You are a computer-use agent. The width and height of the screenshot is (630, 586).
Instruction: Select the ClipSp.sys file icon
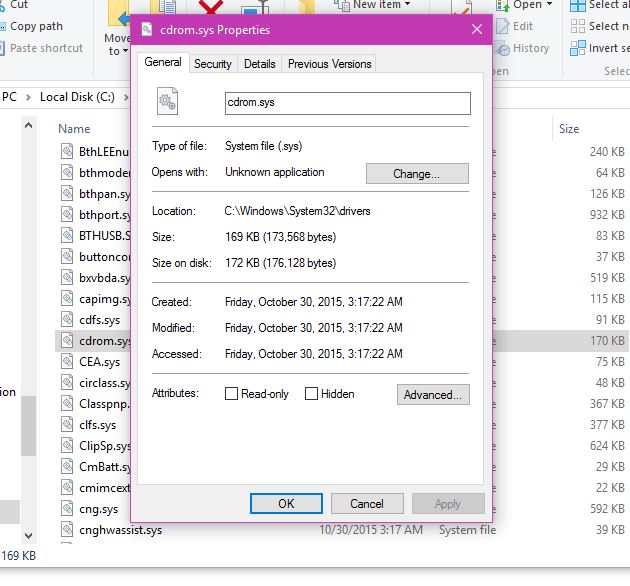[67, 445]
